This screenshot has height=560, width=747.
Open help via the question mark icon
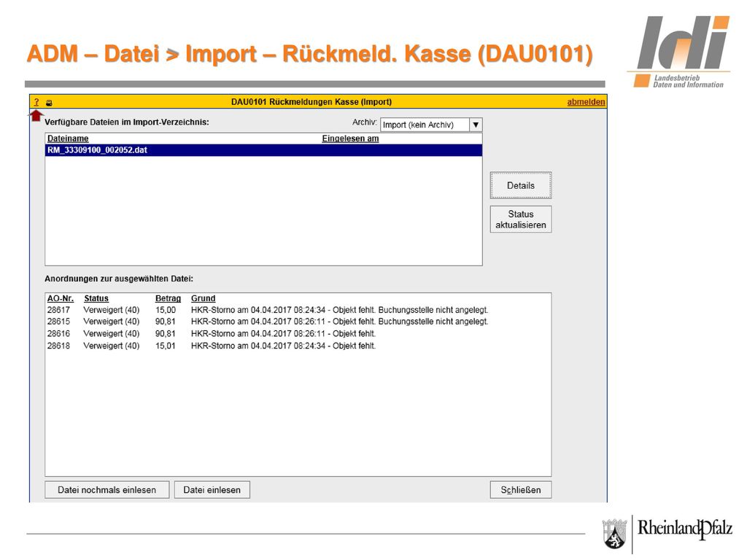point(36,102)
